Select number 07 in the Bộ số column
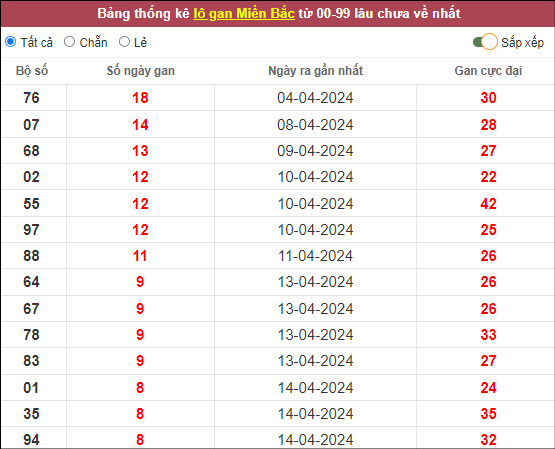The width and height of the screenshot is (555, 449). coord(31,125)
